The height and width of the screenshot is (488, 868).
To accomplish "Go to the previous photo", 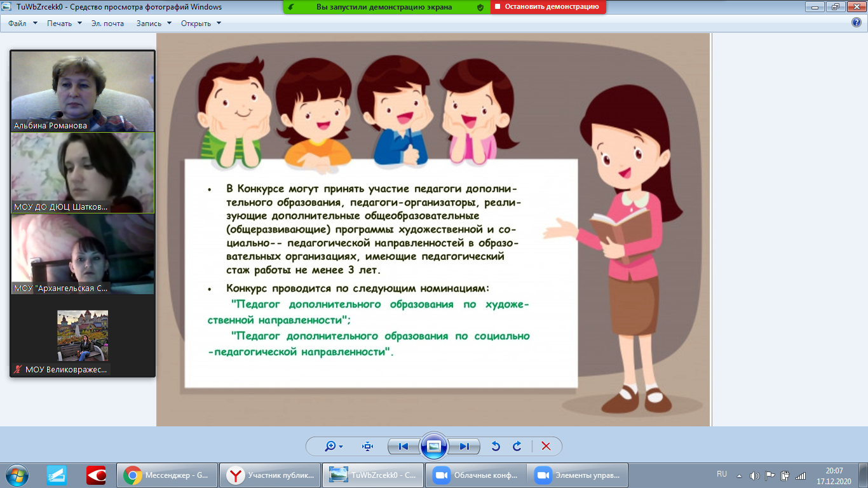I will pos(403,446).
